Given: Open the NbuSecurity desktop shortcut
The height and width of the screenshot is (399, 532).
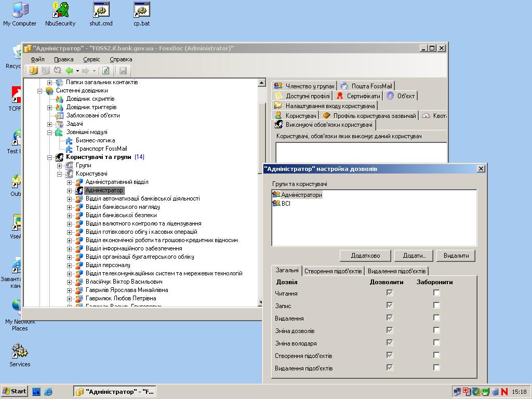Looking at the screenshot, I should pyautogui.click(x=60, y=15).
